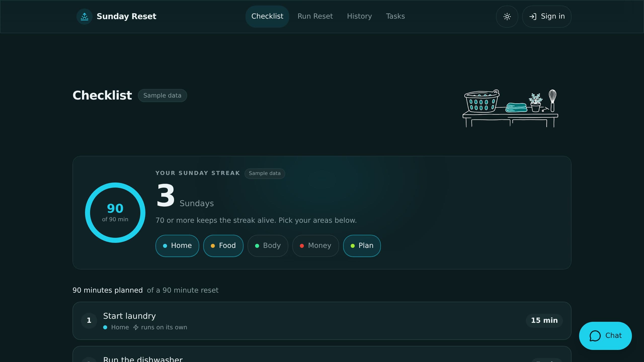Open the Run the dishwasher task card
644x362 pixels.
click(322, 354)
